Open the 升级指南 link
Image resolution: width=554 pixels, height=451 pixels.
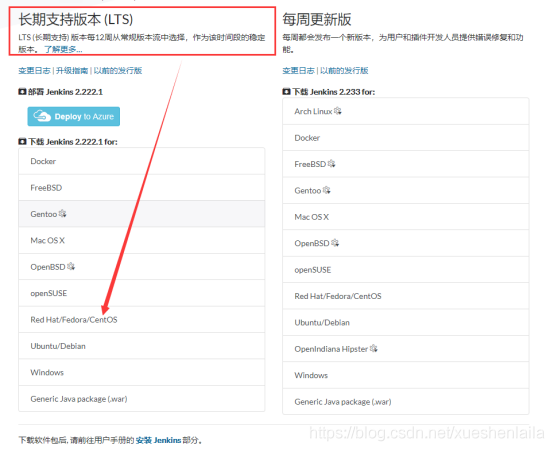point(72,71)
